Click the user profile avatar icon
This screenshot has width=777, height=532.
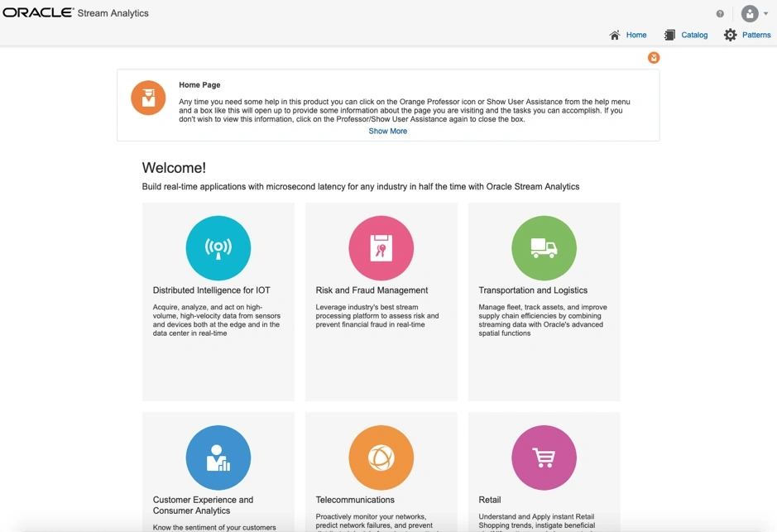750,13
